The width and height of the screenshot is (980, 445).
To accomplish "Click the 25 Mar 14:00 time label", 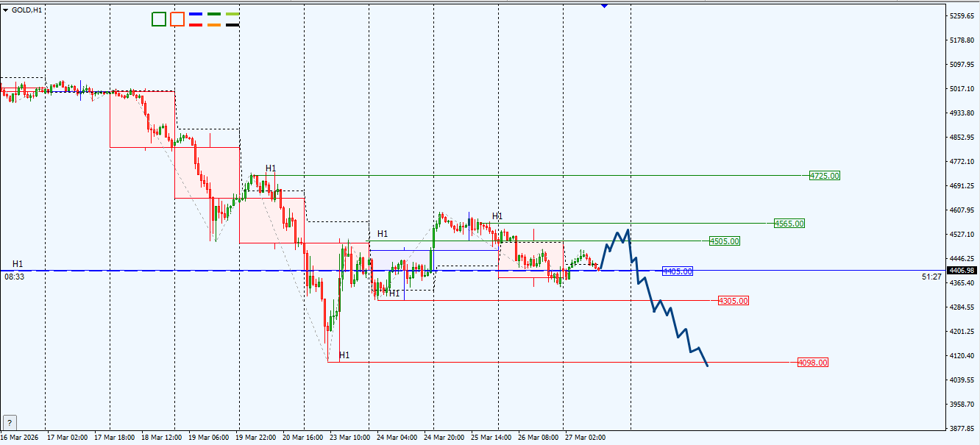I will [490, 437].
